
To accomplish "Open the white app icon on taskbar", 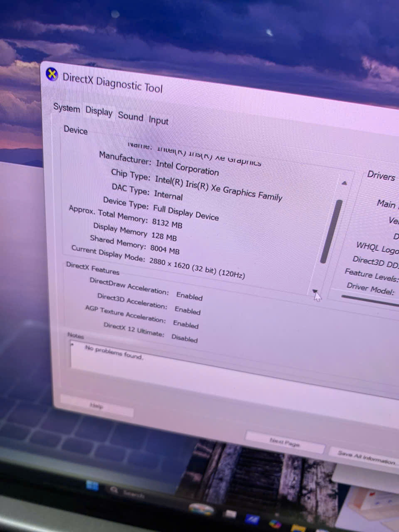I will pyautogui.click(x=230, y=515).
